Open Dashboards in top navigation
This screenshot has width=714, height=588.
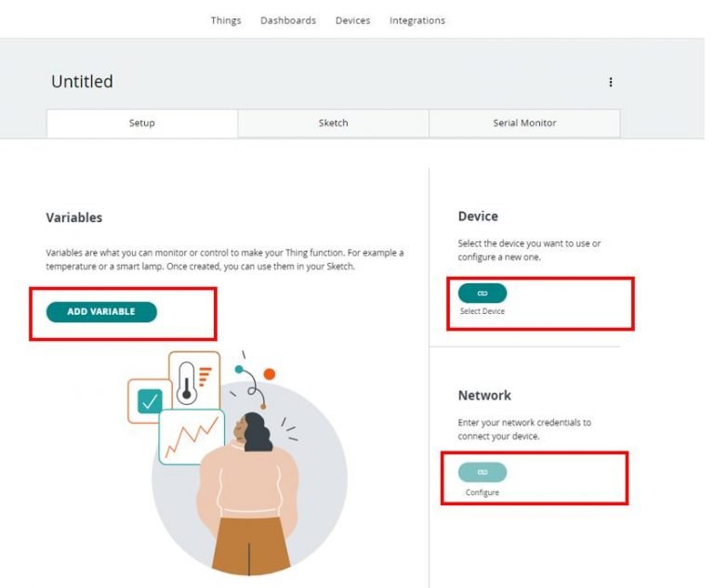pos(288,20)
